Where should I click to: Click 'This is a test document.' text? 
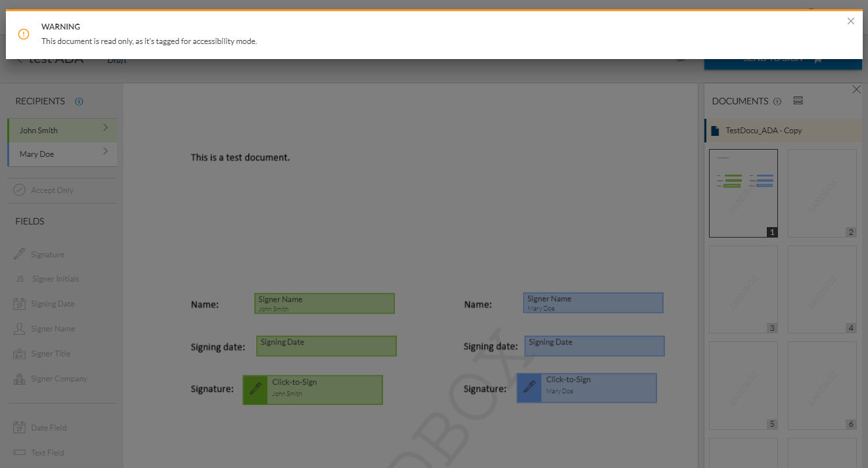click(x=240, y=158)
